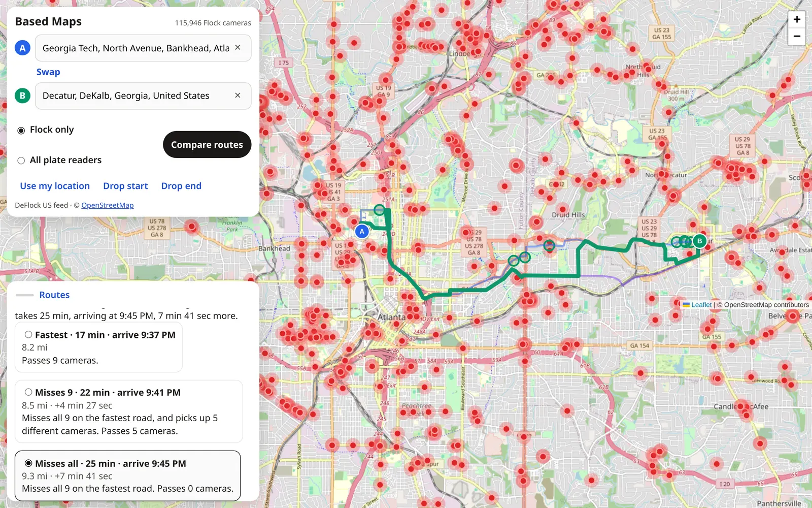Screen dimensions: 812x508
Task: Zoom out the map with the minus button
Action: click(797, 36)
